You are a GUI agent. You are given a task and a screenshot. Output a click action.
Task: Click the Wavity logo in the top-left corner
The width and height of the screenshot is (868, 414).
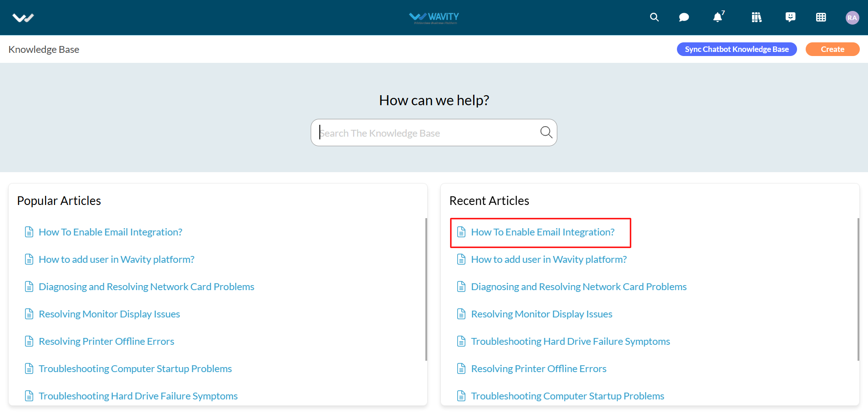tap(23, 18)
